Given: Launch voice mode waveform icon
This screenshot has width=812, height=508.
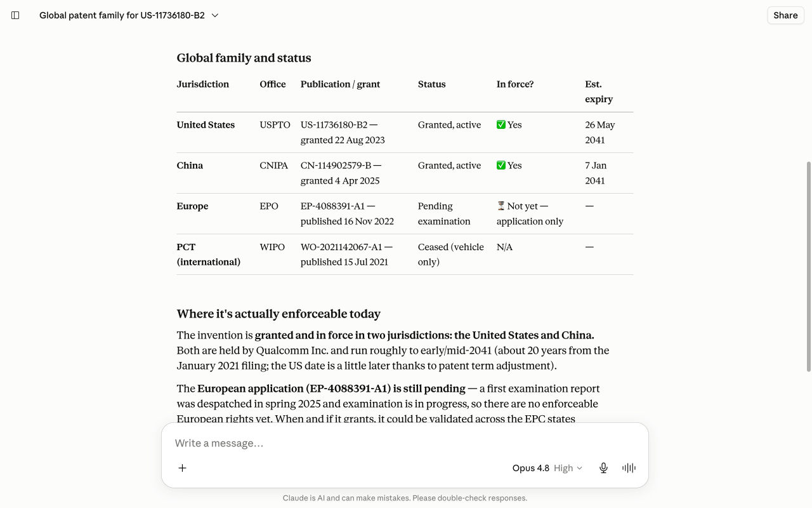Looking at the screenshot, I should (629, 468).
